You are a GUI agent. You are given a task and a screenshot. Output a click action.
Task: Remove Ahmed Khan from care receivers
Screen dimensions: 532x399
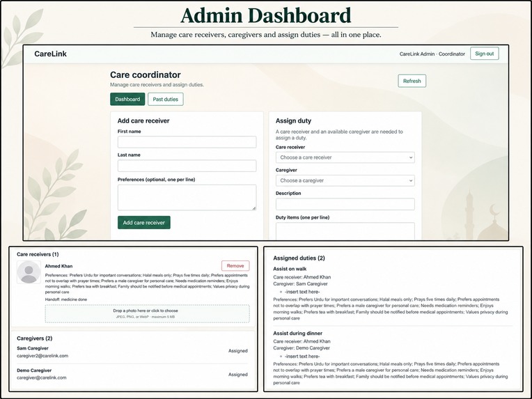click(x=235, y=266)
